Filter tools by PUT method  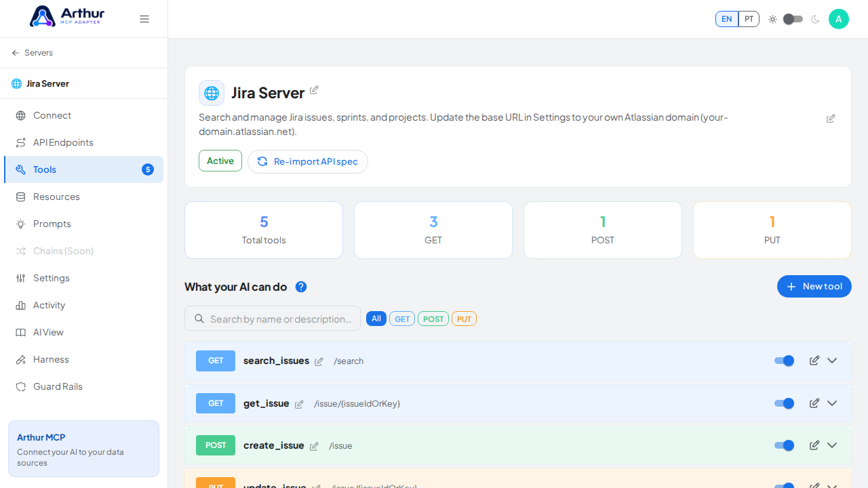(x=465, y=319)
